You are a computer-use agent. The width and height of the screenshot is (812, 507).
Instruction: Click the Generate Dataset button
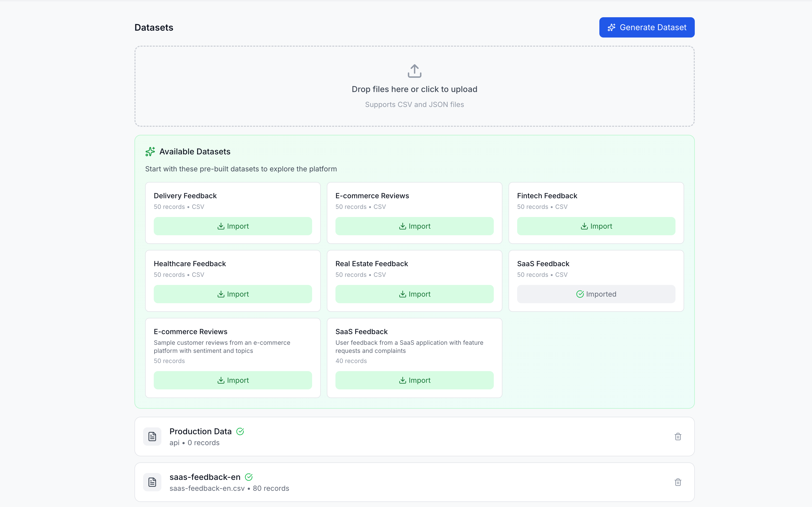[647, 27]
